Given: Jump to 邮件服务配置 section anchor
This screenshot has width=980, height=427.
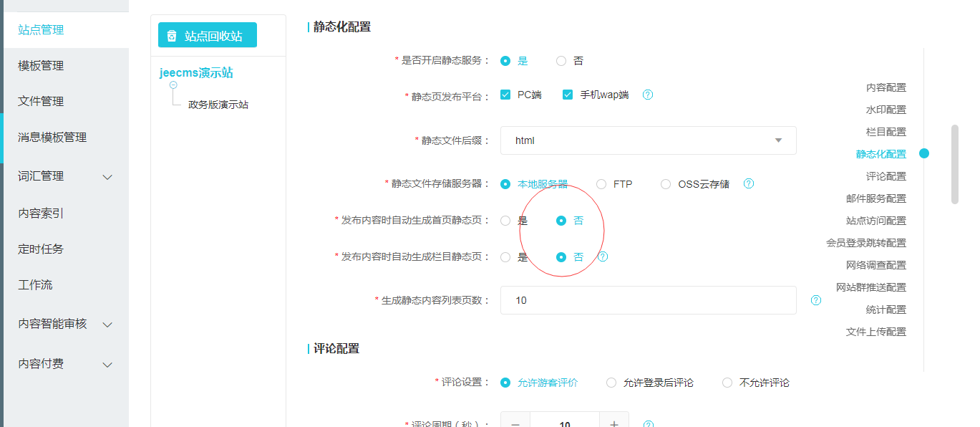Looking at the screenshot, I should coord(876,198).
